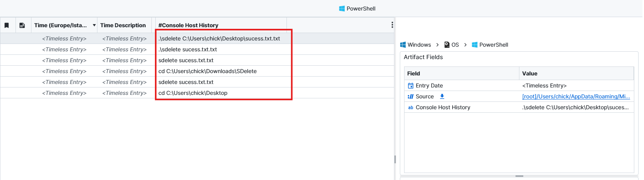The width and height of the screenshot is (644, 180).
Task: Click the calendar icon beside Entry Date
Action: coord(410,86)
